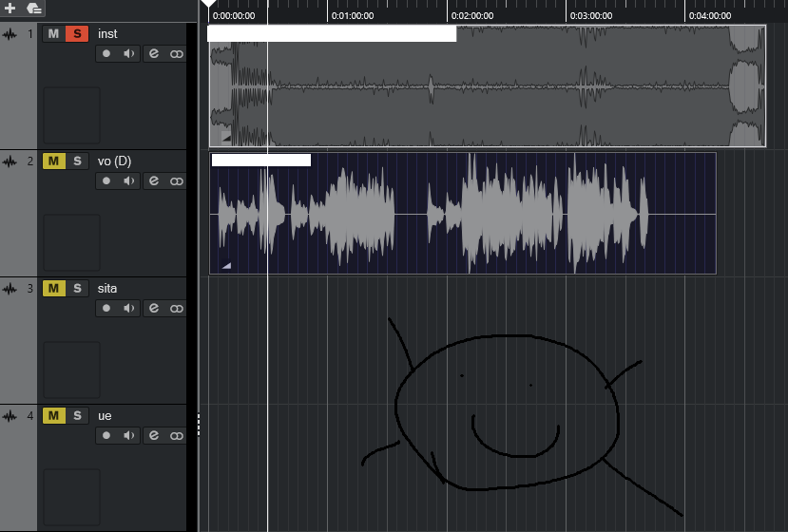Unsolo the inst track
This screenshot has height=532, width=788.
click(x=77, y=33)
